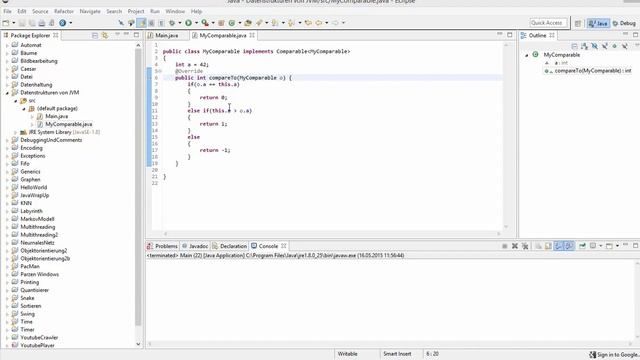Click Sign in to Google in the status bar
This screenshot has height=360, width=640.
pyautogui.click(x=613, y=355)
